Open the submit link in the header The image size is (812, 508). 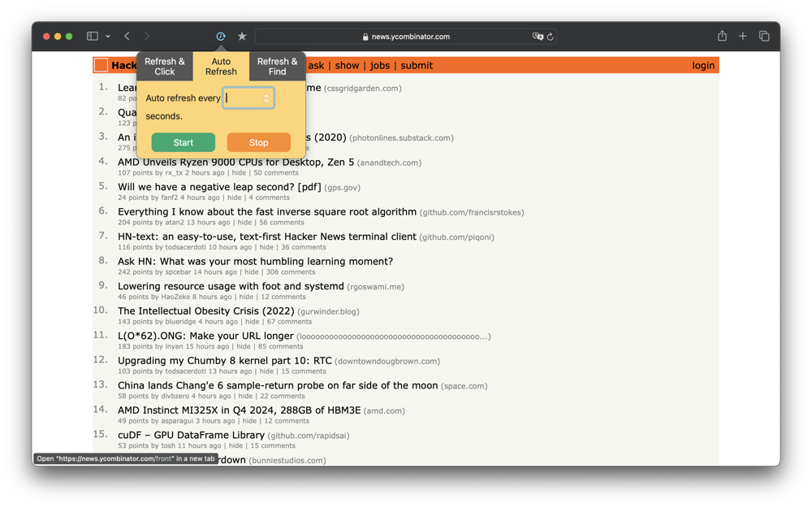(417, 65)
